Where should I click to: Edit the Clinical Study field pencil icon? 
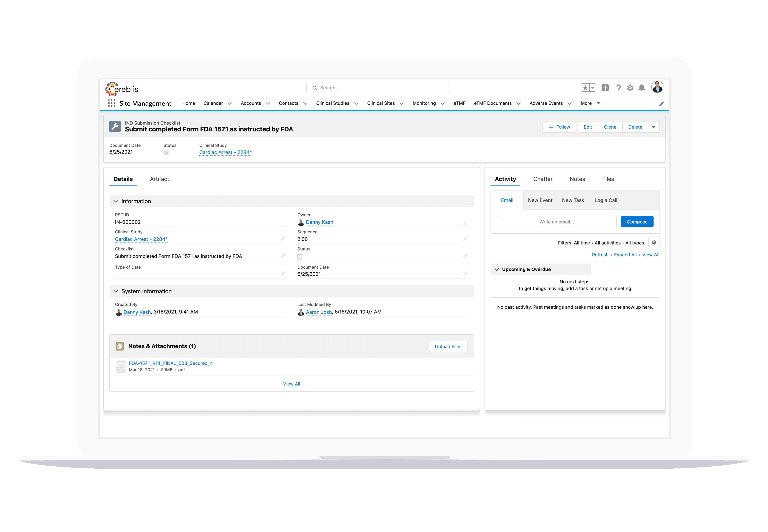[x=283, y=239]
